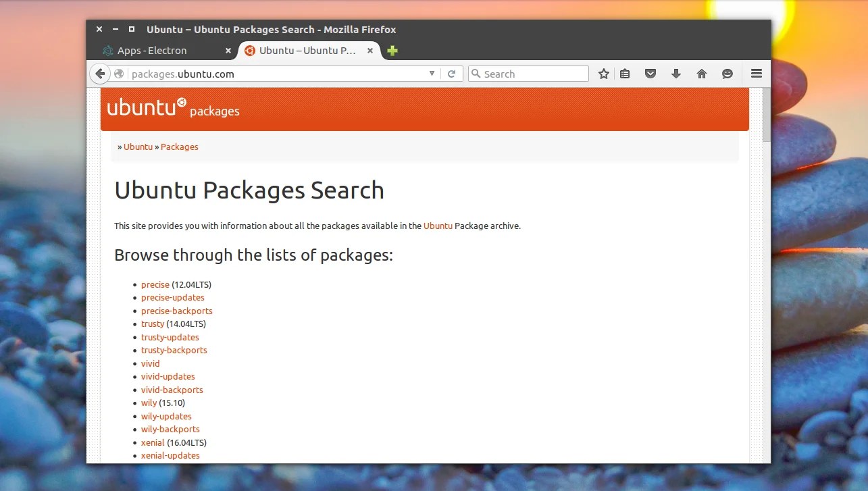The image size is (868, 491).
Task: Close the Ubuntu Packages tab
Action: pyautogui.click(x=370, y=51)
